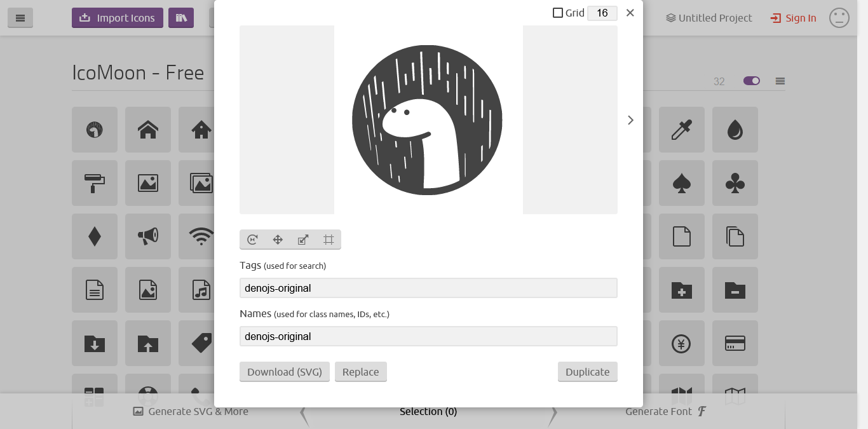This screenshot has height=429, width=868.
Task: Click the eyedropper icon in the grid
Action: [x=682, y=130]
